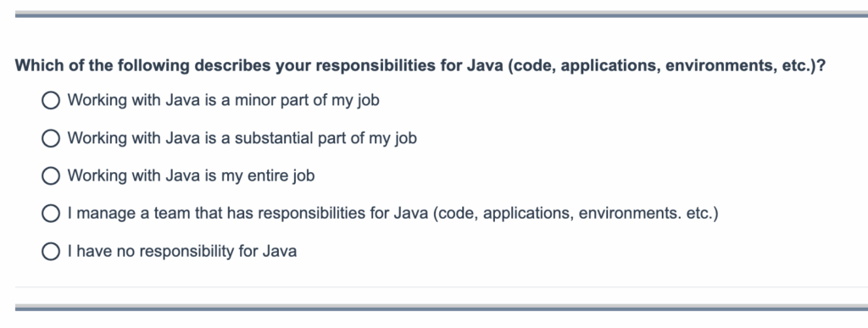Pick the 'Java is my entire job' radio button
This screenshot has height=328, width=868.
coord(51,176)
